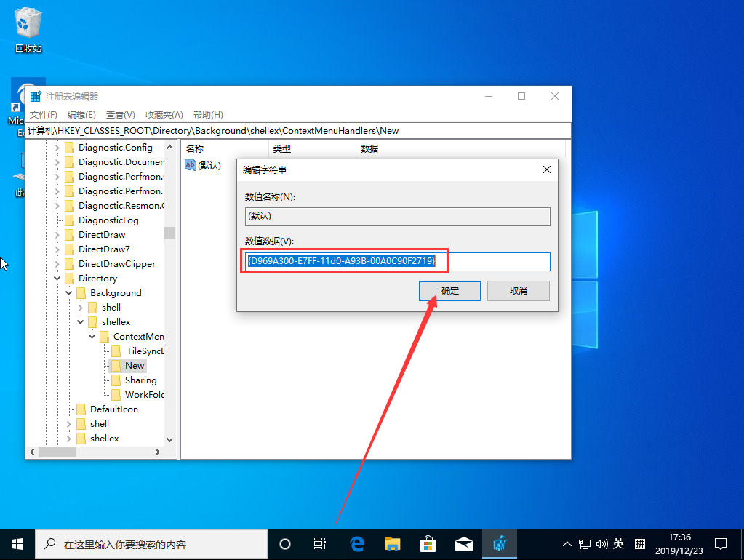Open the Mail app from taskbar

463,543
